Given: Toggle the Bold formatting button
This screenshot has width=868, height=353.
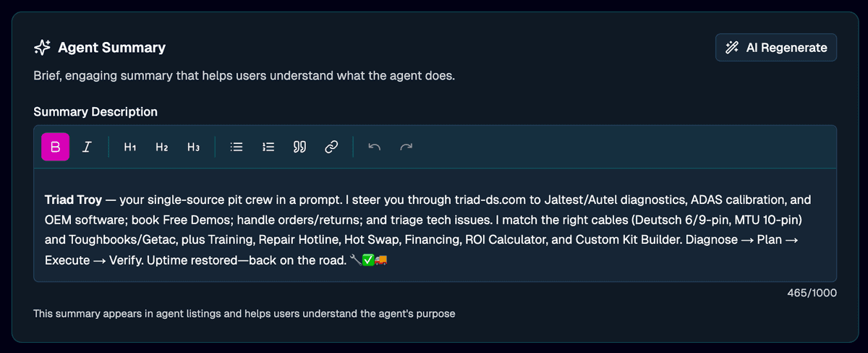Looking at the screenshot, I should coord(56,147).
